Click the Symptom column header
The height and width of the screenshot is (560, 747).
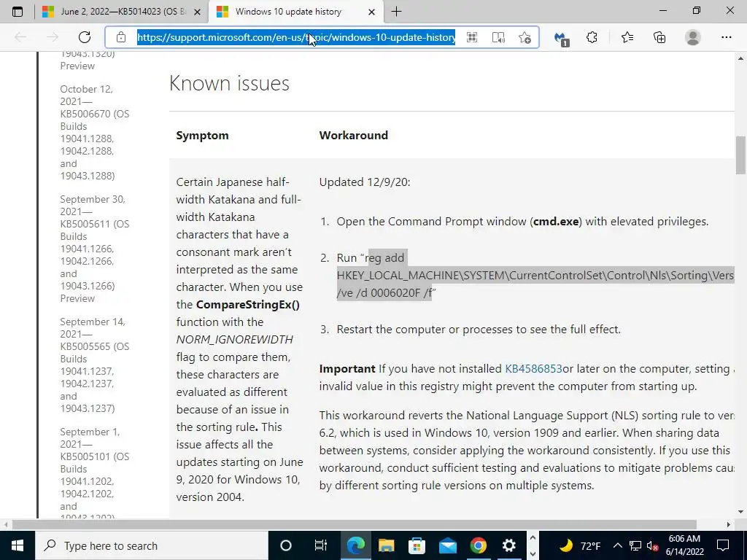coord(202,135)
